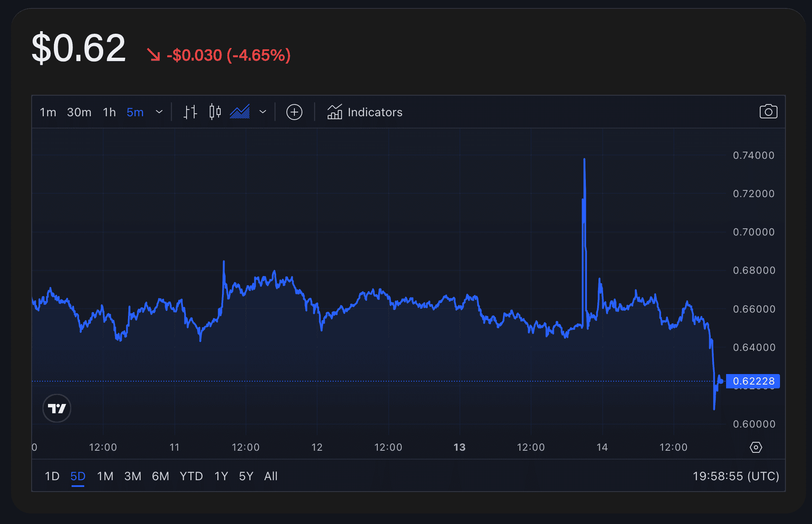Select the YTD date range tab
Image resolution: width=812 pixels, height=524 pixels.
tap(191, 476)
